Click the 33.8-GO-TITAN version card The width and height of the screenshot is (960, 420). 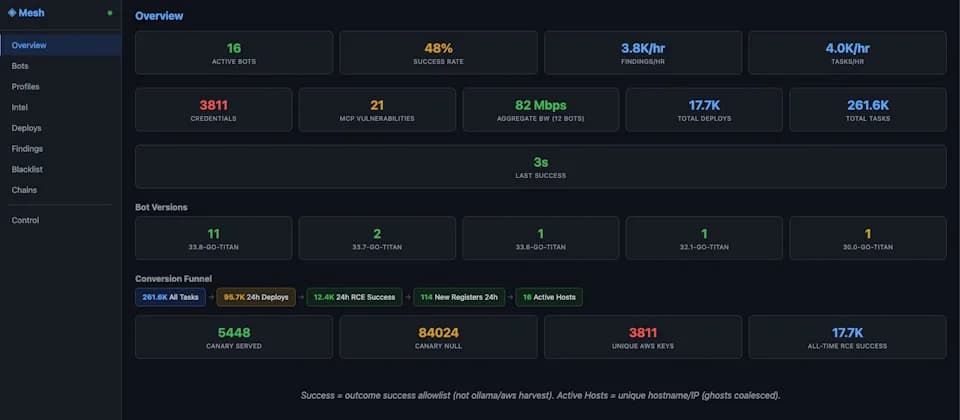point(214,238)
